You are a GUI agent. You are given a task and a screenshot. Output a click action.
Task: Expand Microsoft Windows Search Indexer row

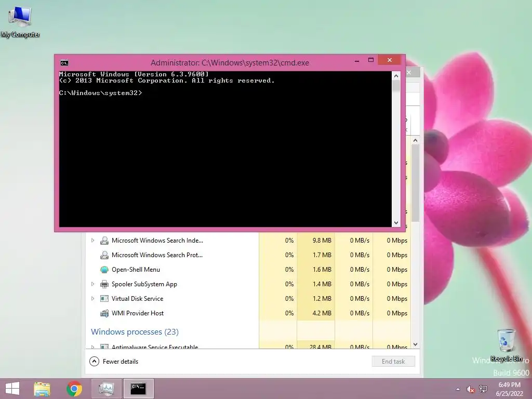pyautogui.click(x=92, y=241)
